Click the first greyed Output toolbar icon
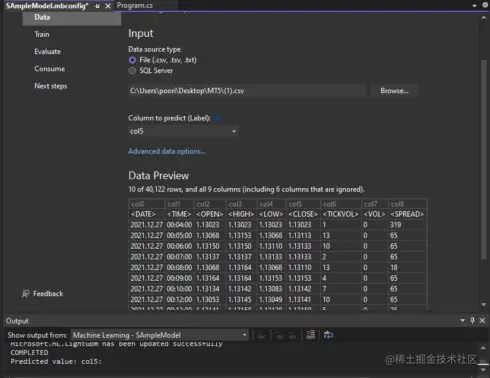The image size is (490, 378). click(261, 335)
